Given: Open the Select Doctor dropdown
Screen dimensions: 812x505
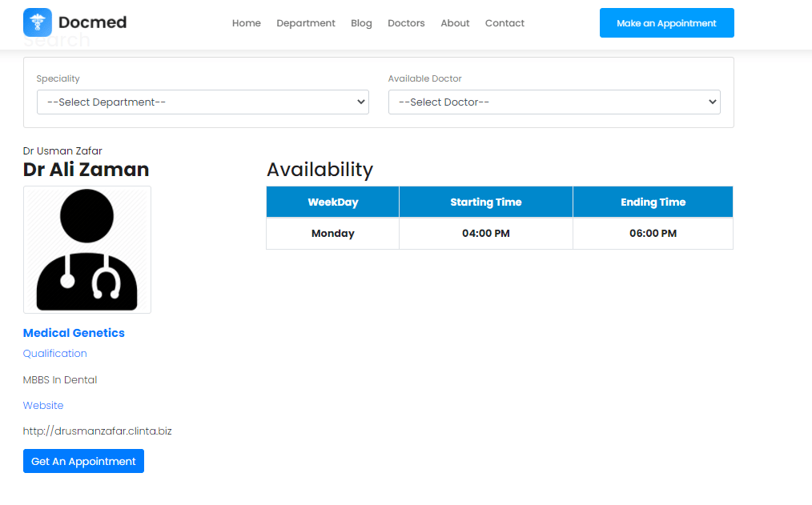Looking at the screenshot, I should pos(554,102).
